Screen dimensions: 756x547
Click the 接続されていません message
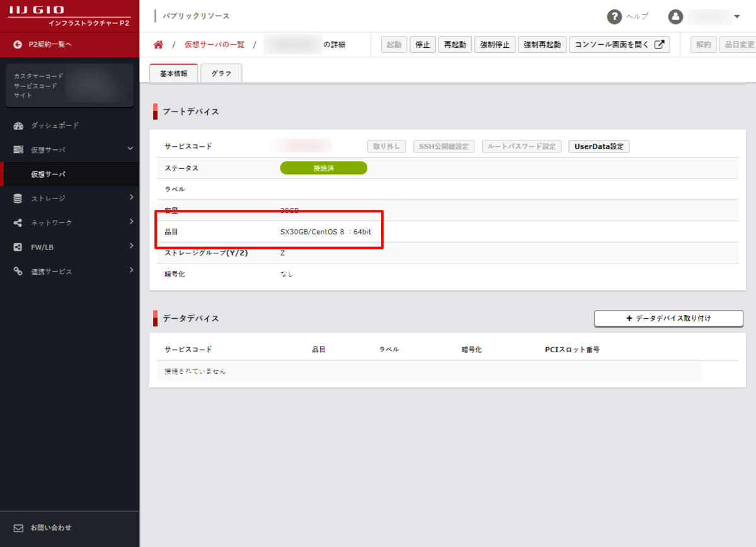(x=195, y=371)
